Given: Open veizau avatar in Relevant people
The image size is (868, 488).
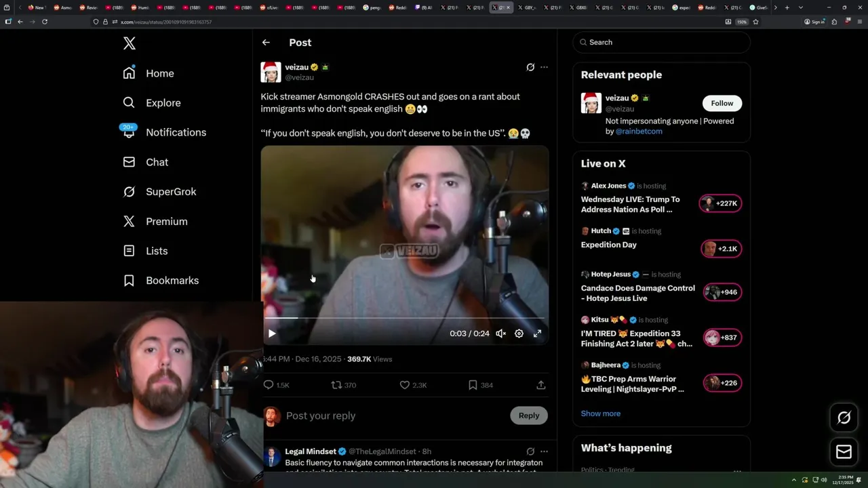Looking at the screenshot, I should tap(591, 103).
